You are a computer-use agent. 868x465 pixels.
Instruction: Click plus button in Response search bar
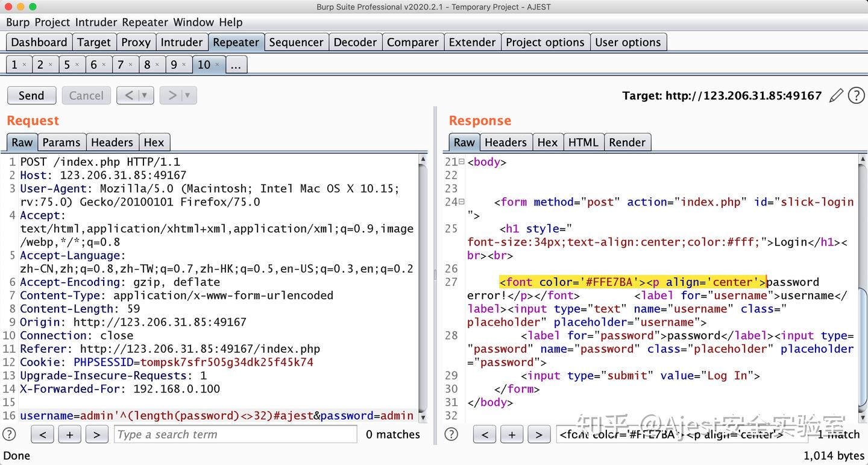[512, 434]
